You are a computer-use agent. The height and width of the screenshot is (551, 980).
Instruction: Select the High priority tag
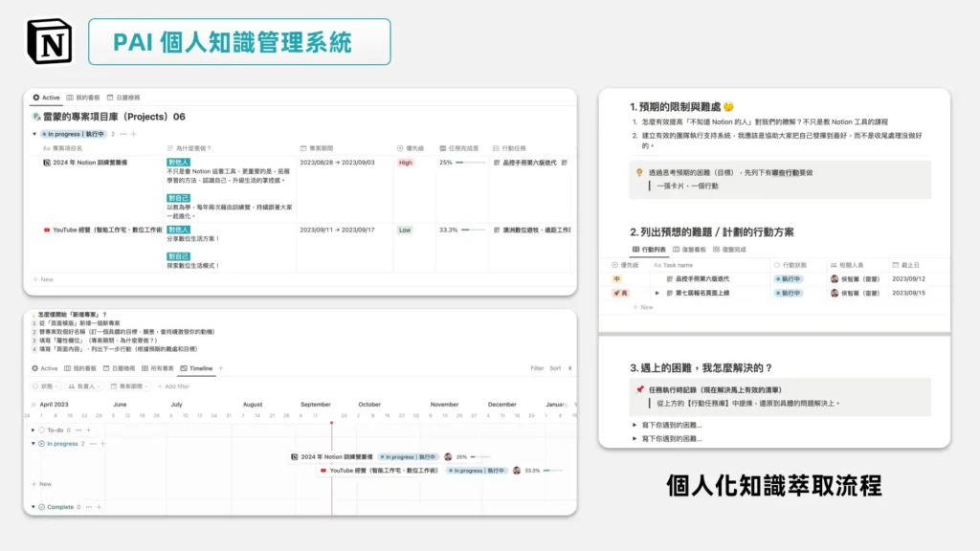[406, 163]
